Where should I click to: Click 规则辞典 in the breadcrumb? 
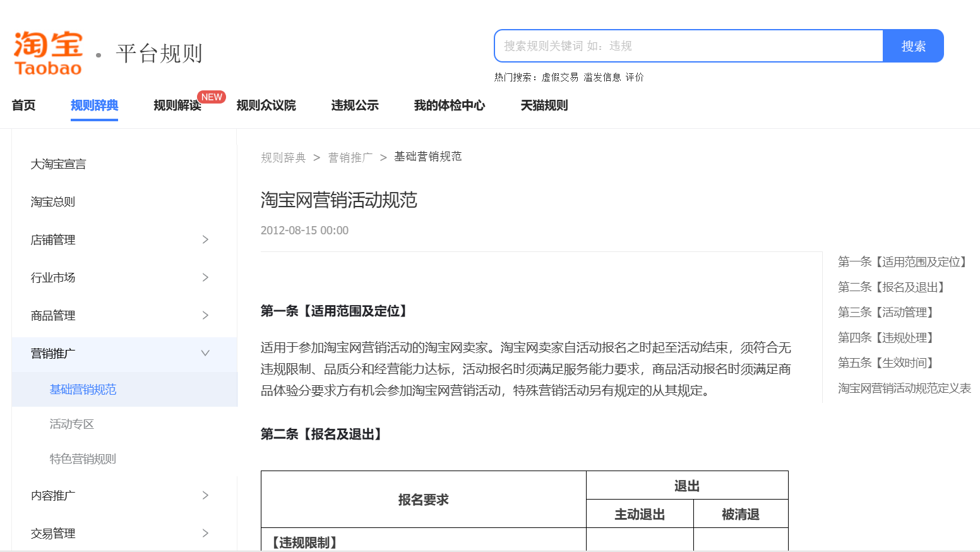(x=284, y=157)
